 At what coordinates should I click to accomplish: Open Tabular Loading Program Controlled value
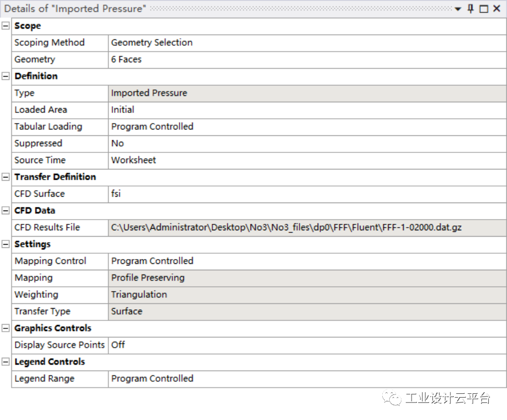(307, 127)
